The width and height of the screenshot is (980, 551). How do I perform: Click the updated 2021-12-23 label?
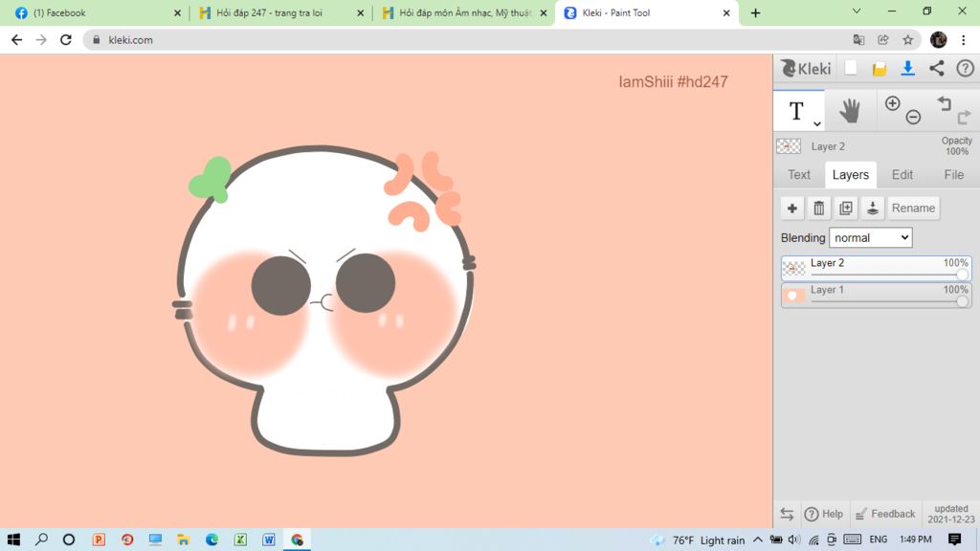coord(951,514)
